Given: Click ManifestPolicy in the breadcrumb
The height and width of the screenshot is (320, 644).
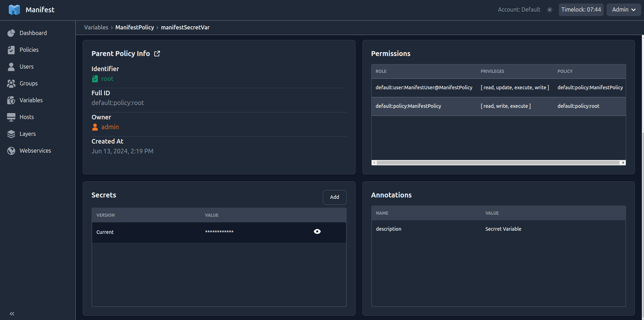Looking at the screenshot, I should (135, 27).
